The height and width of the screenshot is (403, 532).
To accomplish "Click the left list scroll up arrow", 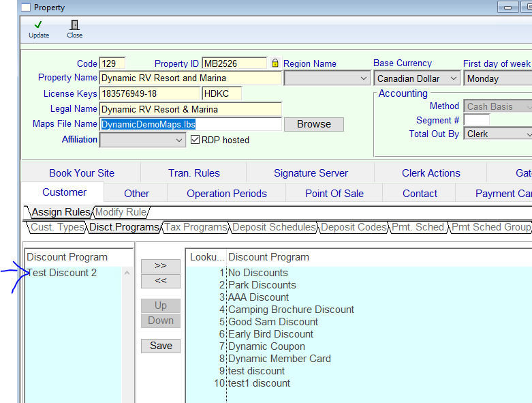I will 127,273.
